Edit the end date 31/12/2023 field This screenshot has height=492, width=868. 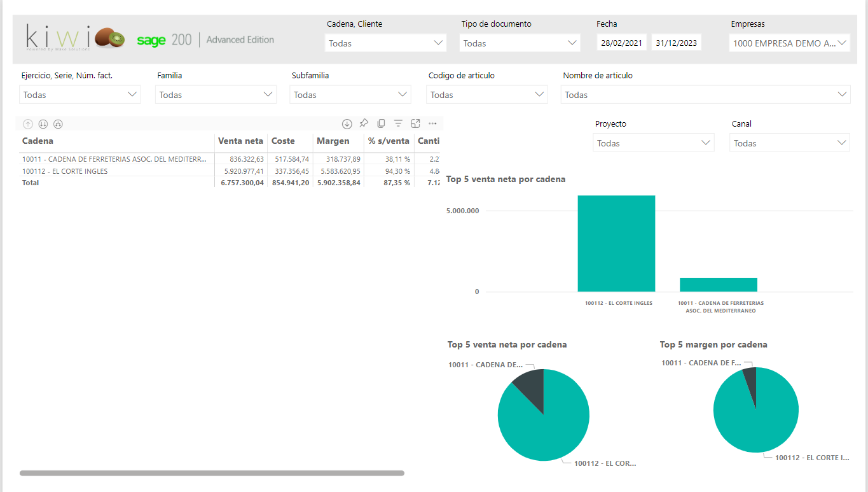pos(677,43)
